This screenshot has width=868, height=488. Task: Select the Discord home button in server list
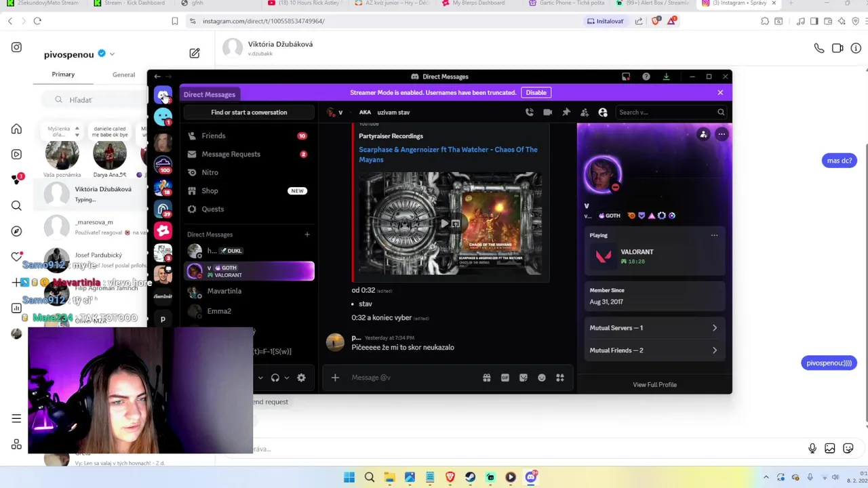pyautogui.click(x=163, y=96)
